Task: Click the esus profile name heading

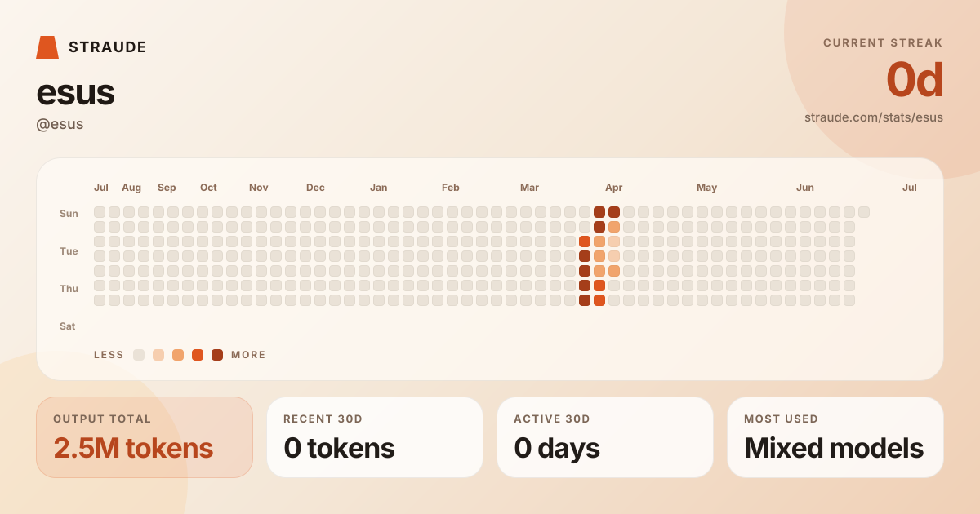Action: tap(75, 92)
